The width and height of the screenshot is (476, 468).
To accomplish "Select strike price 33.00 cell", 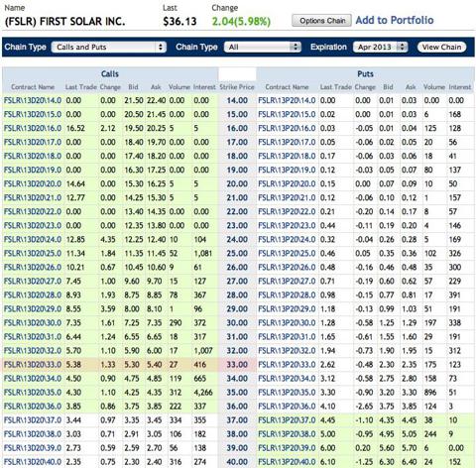I will (x=237, y=365).
